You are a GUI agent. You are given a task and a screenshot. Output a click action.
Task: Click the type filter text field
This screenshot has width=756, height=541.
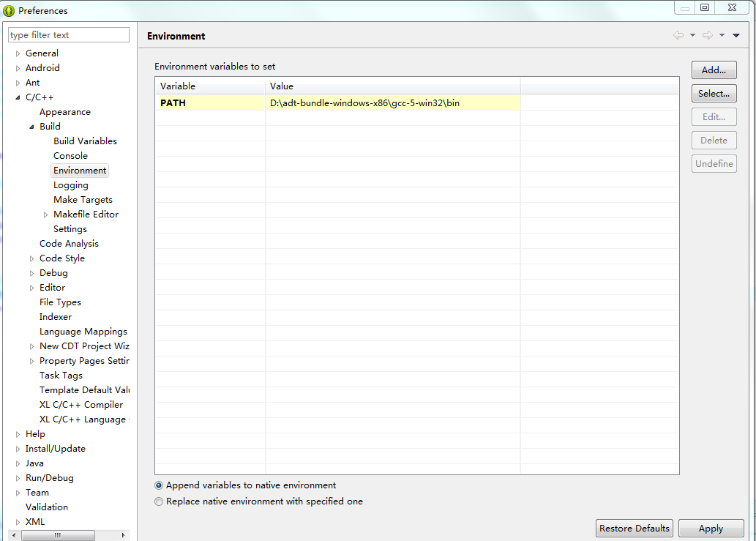pyautogui.click(x=69, y=34)
